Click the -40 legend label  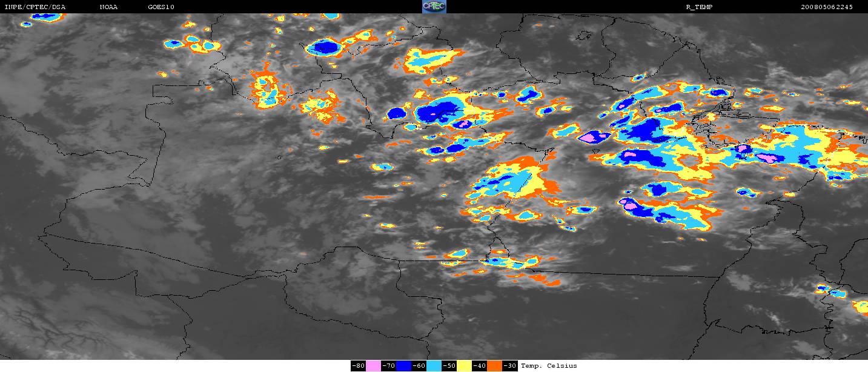coord(479,366)
